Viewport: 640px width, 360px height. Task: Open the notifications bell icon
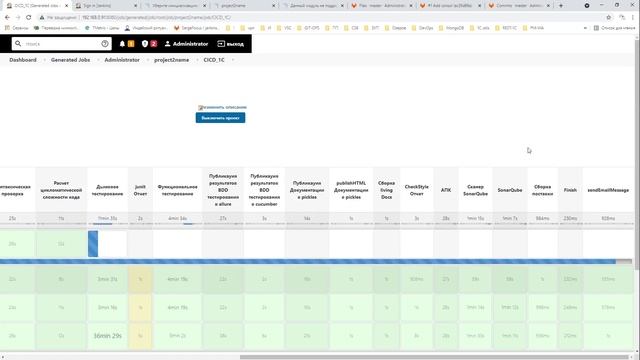click(x=122, y=44)
